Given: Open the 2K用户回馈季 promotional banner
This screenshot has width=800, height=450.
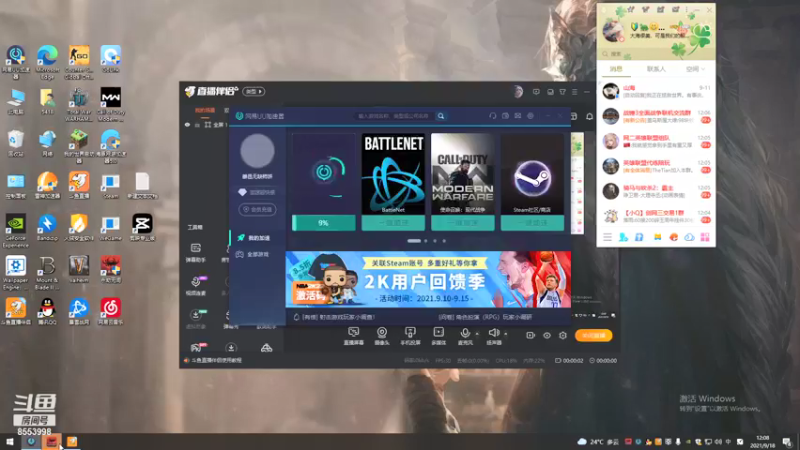Looking at the screenshot, I should pyautogui.click(x=428, y=279).
